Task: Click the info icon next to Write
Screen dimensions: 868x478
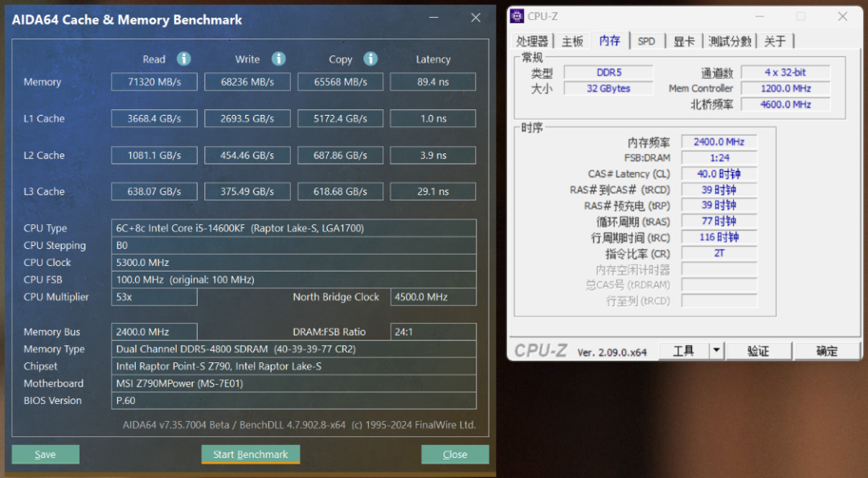Action: tap(278, 59)
